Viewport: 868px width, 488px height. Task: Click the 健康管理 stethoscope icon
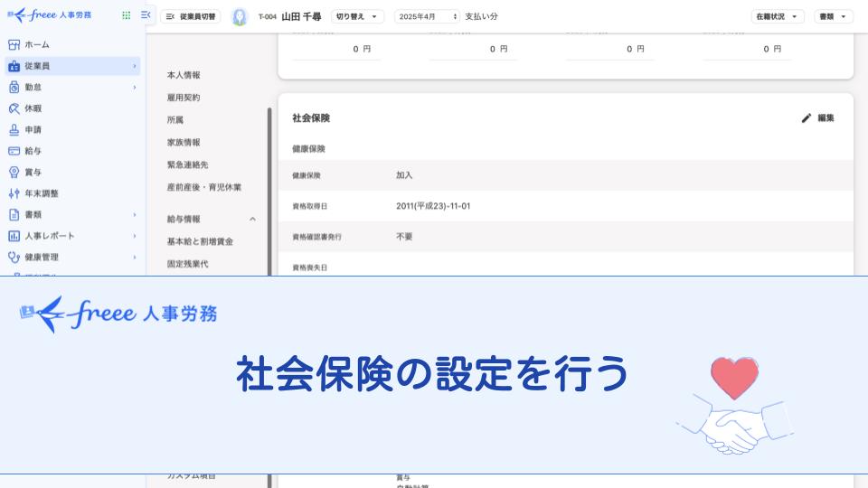[x=14, y=257]
